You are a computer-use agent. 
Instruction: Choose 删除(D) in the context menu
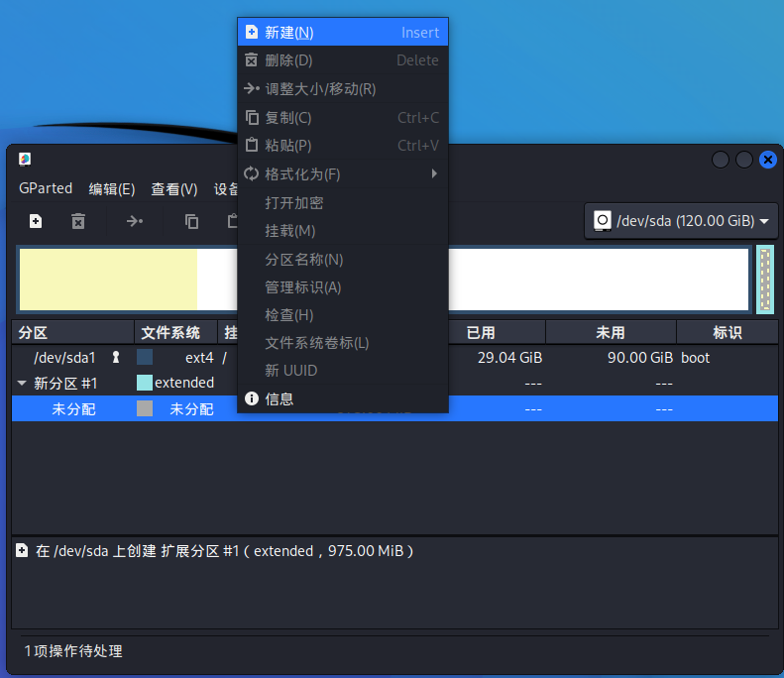[343, 60]
